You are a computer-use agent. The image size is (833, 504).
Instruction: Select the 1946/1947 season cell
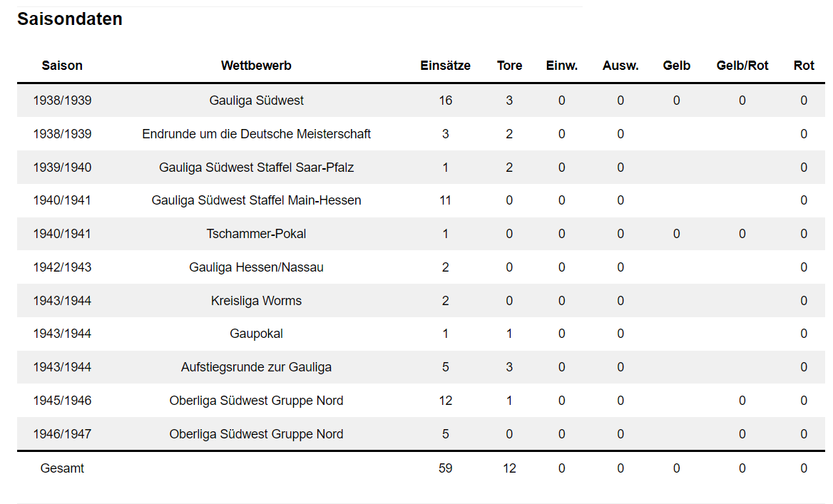coord(62,434)
